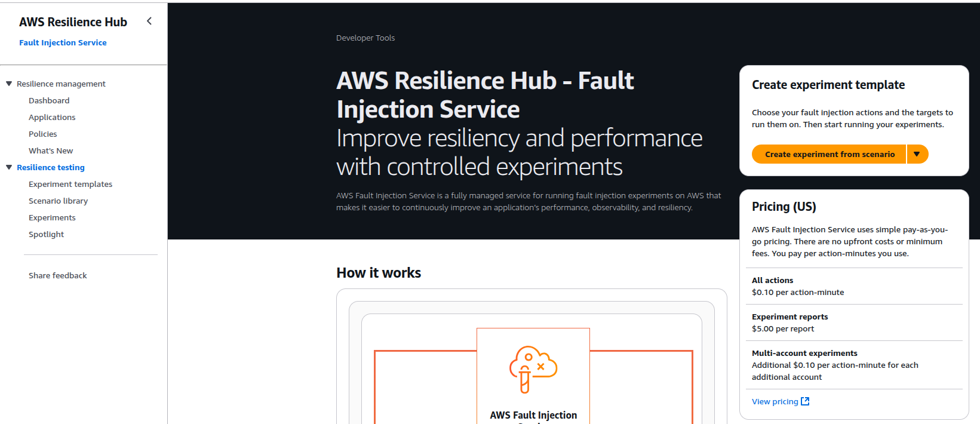Click the Developer Tools breadcrumb text

coord(365,38)
